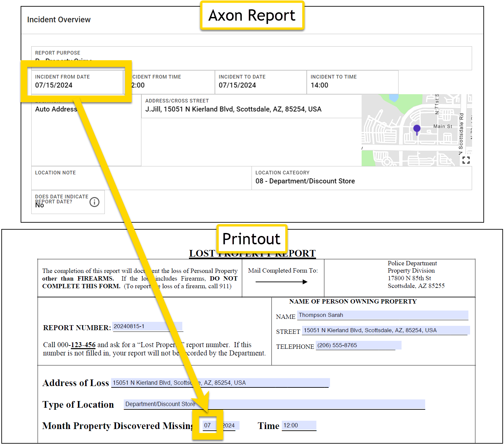This screenshot has height=445, width=504.
Task: Click the 'Mail Completed Form To' arrow
Action: click(281, 281)
